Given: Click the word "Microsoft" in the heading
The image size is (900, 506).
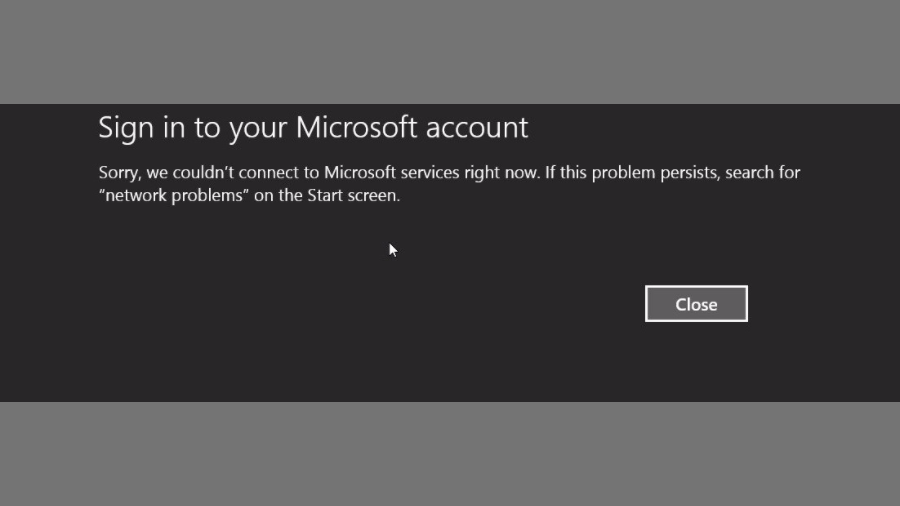Looking at the screenshot, I should point(357,128).
